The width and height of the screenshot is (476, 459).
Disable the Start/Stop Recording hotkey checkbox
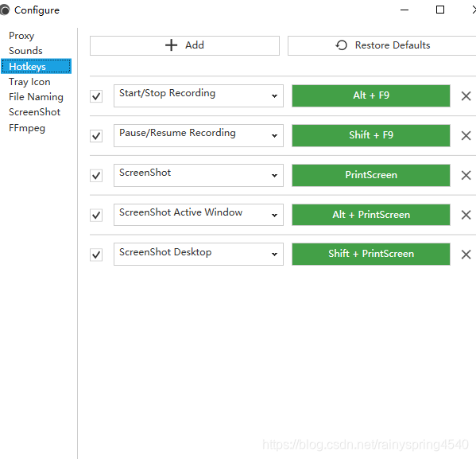(x=96, y=96)
